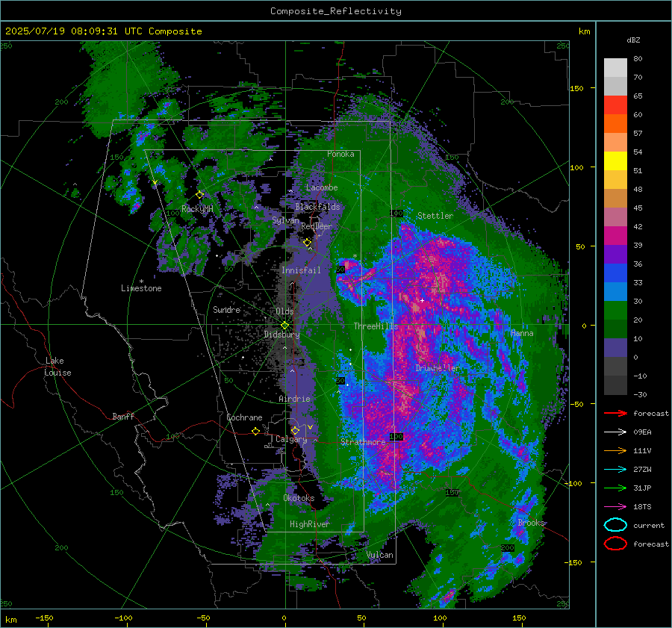Click the Innisfail label

pos(301,270)
